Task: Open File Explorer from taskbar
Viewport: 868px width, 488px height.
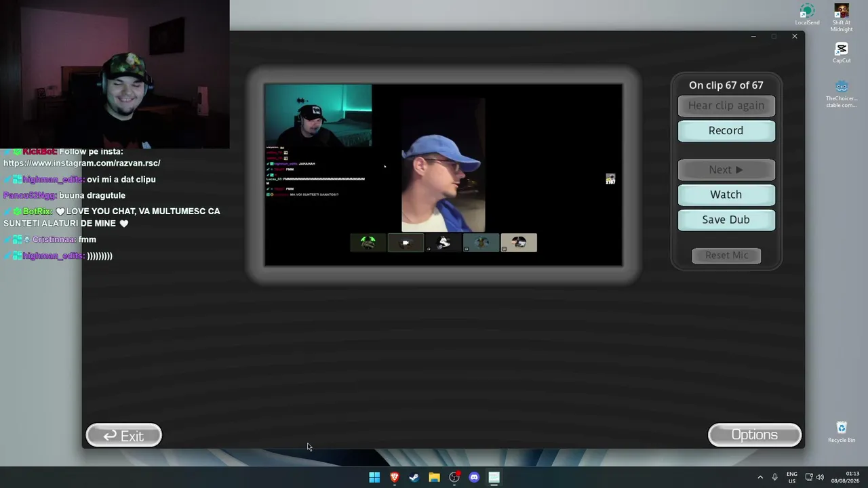Action: coord(434,477)
